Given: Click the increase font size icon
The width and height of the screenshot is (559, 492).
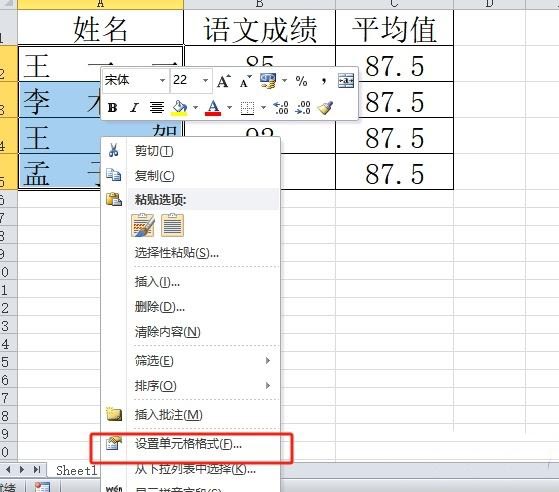Looking at the screenshot, I should [224, 81].
